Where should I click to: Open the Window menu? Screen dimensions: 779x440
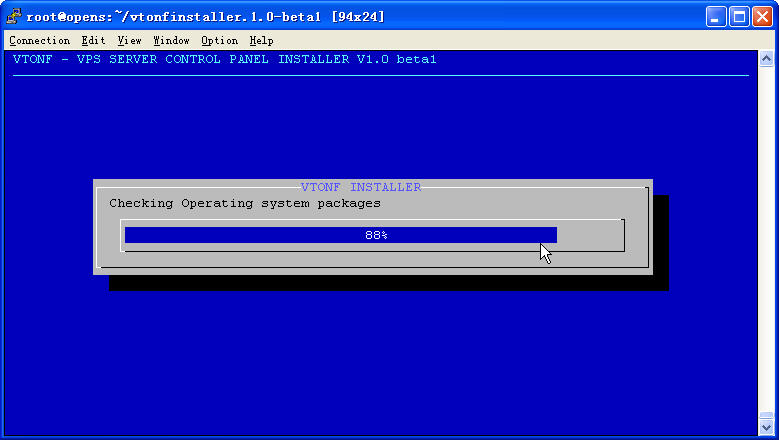point(171,41)
